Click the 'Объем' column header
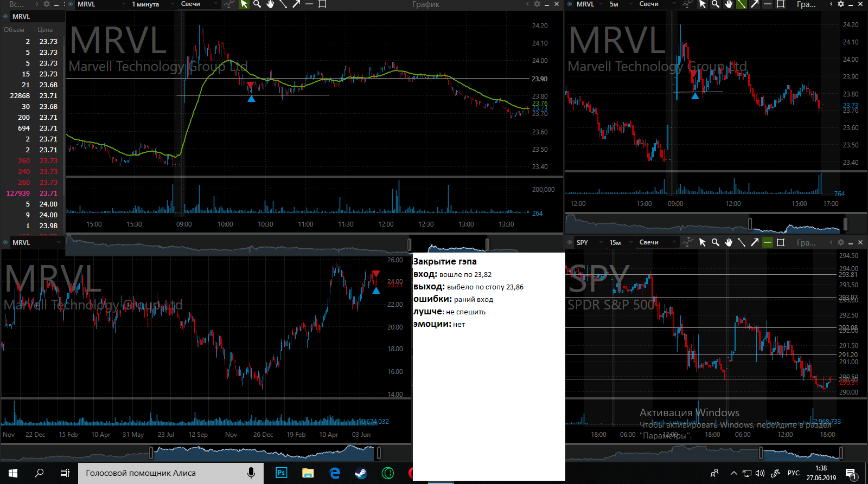The image size is (868, 484). (x=14, y=30)
